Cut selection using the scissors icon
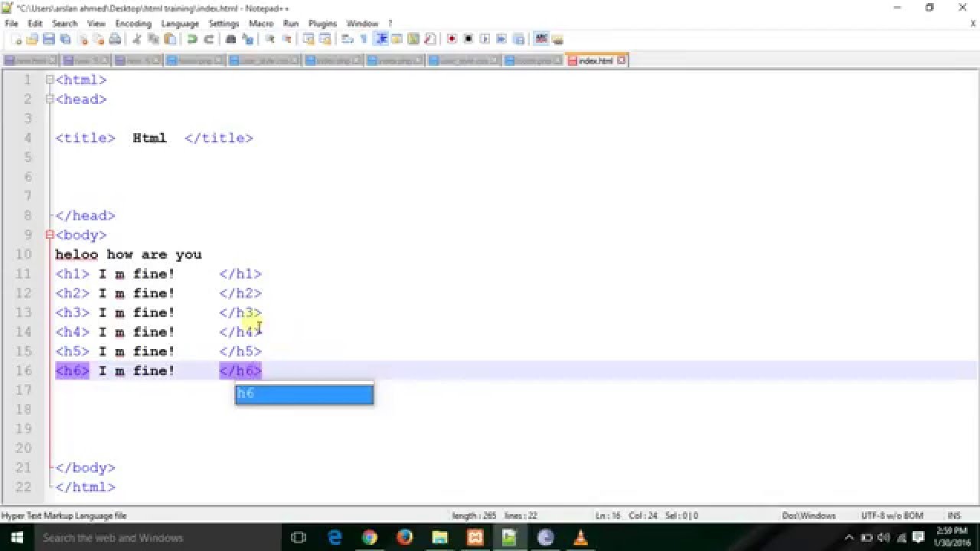 (x=138, y=39)
